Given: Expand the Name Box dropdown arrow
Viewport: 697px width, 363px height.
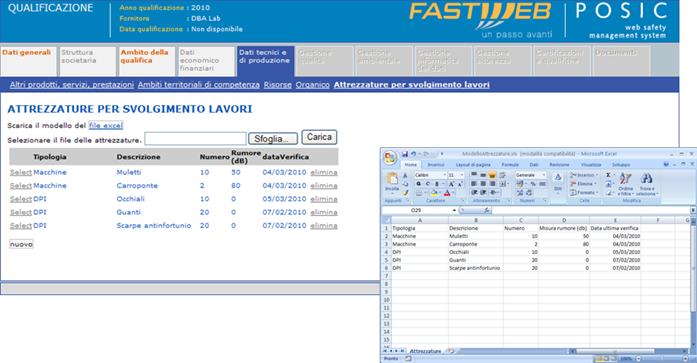Looking at the screenshot, I should 454,210.
